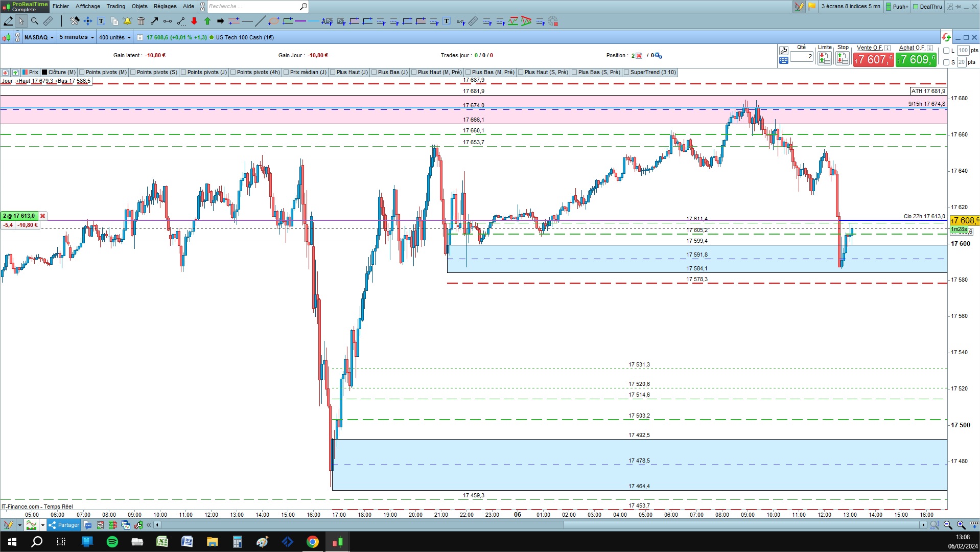Open Word from the taskbar
Viewport: 980px width, 552px height.
188,542
